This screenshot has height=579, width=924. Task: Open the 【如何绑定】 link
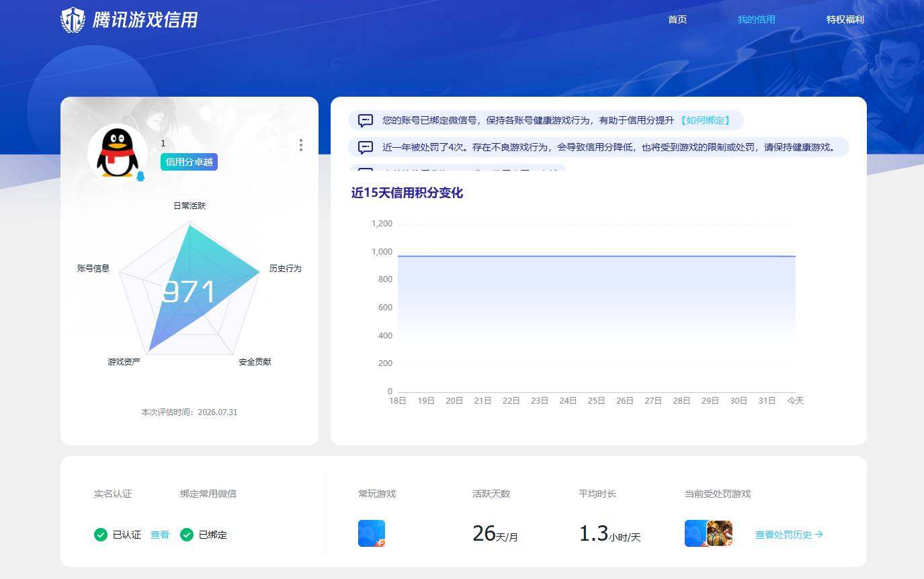(x=704, y=120)
